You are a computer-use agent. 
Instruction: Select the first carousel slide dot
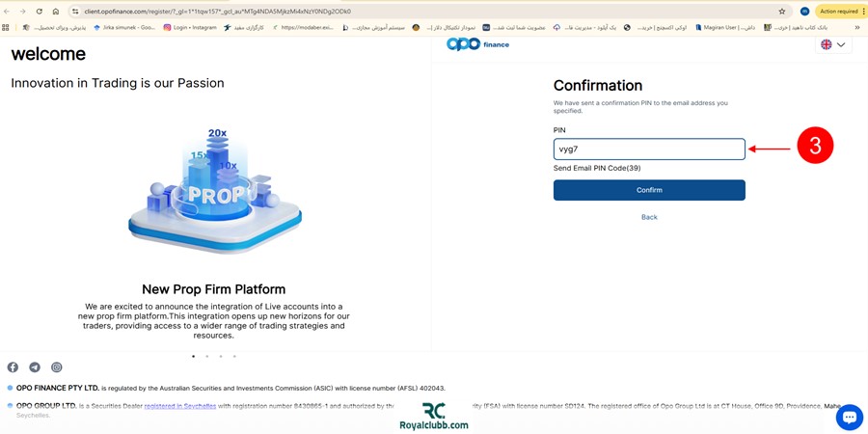pyautogui.click(x=193, y=357)
